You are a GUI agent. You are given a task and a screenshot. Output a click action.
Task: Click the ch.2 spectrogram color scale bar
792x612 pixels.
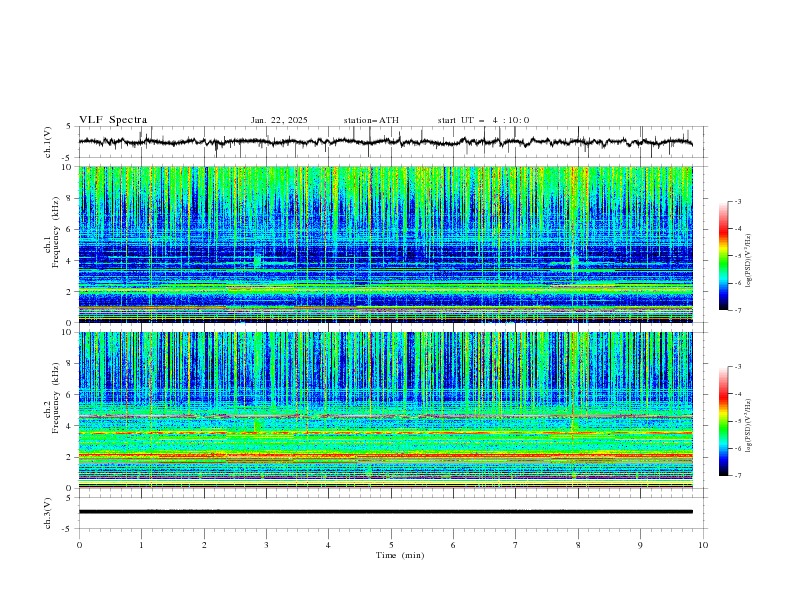click(724, 421)
